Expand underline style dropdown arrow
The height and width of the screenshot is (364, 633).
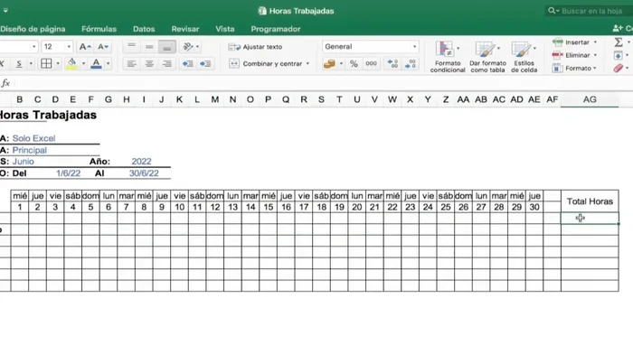pos(31,64)
